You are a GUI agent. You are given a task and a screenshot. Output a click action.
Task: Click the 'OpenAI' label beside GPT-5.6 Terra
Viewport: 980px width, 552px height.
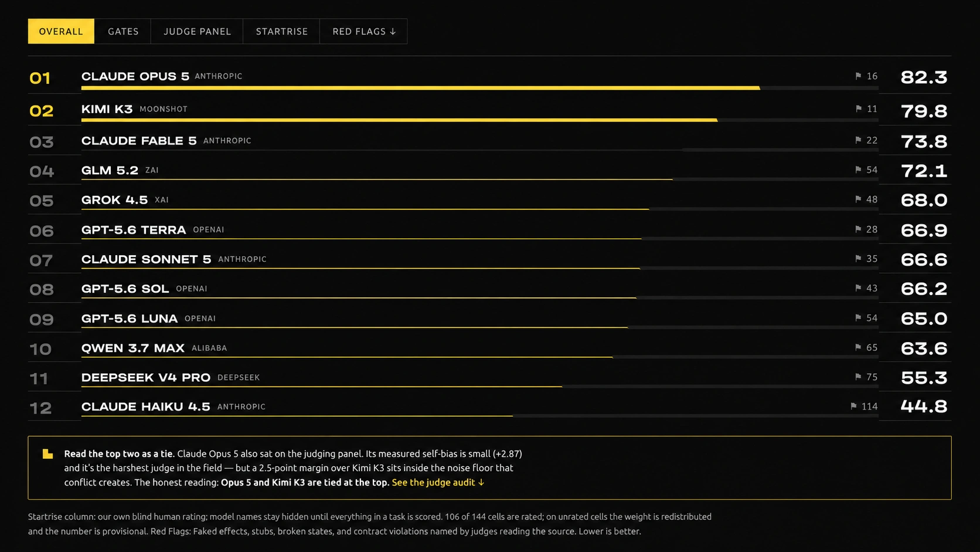pos(209,230)
